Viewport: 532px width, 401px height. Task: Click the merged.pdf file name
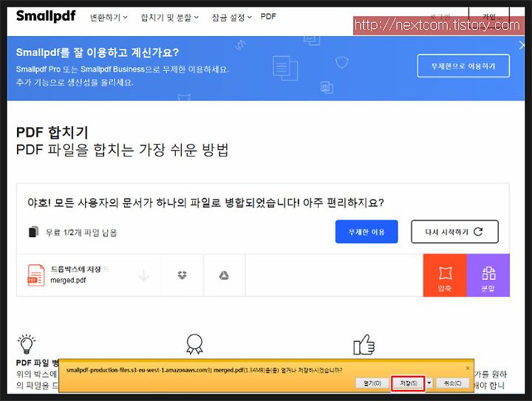(x=68, y=281)
